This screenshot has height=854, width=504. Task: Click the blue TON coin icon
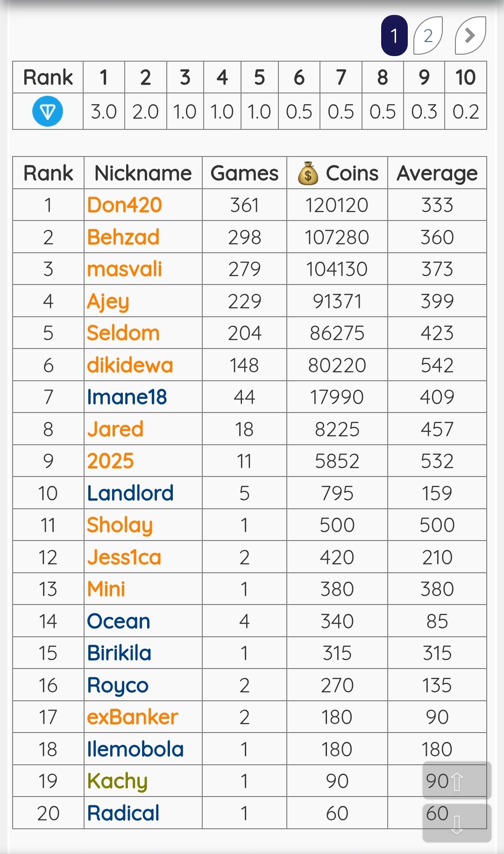(48, 111)
